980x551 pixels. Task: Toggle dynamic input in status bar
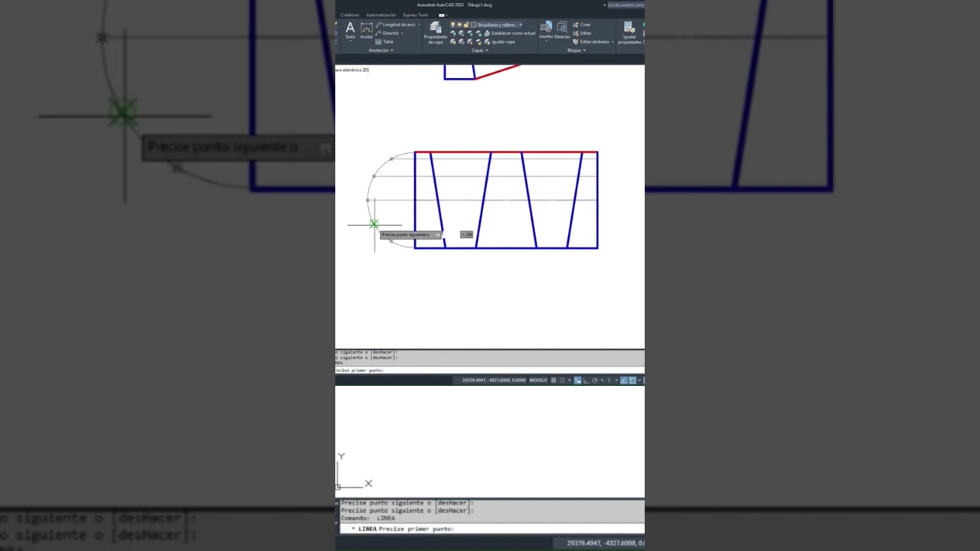tap(577, 380)
